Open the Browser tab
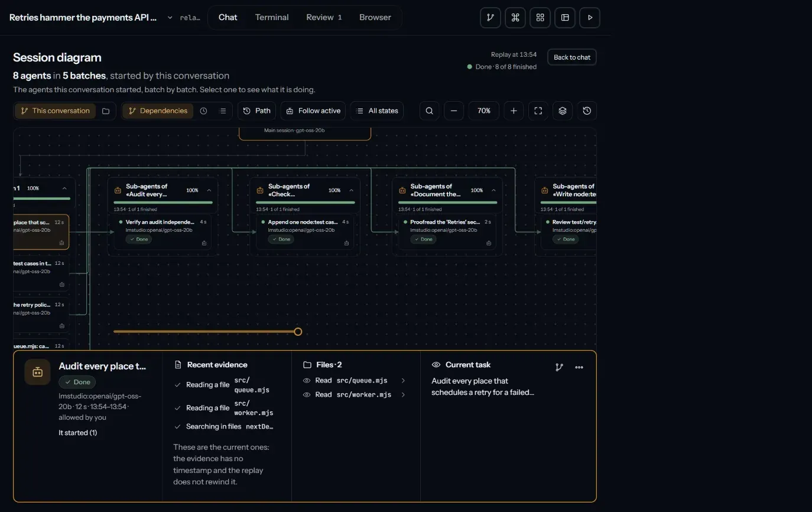Screen dimensions: 812x512 pyautogui.click(x=375, y=17)
